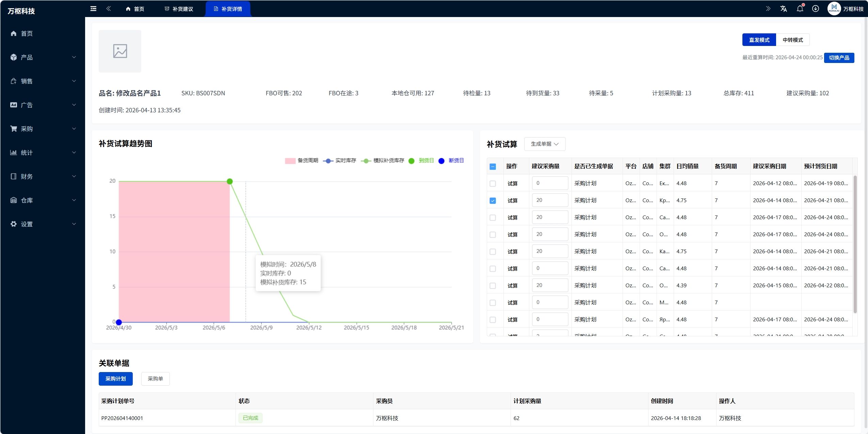Expand the 仓库 sidebar menu
Image resolution: width=868 pixels, height=434 pixels.
pyautogui.click(x=43, y=200)
